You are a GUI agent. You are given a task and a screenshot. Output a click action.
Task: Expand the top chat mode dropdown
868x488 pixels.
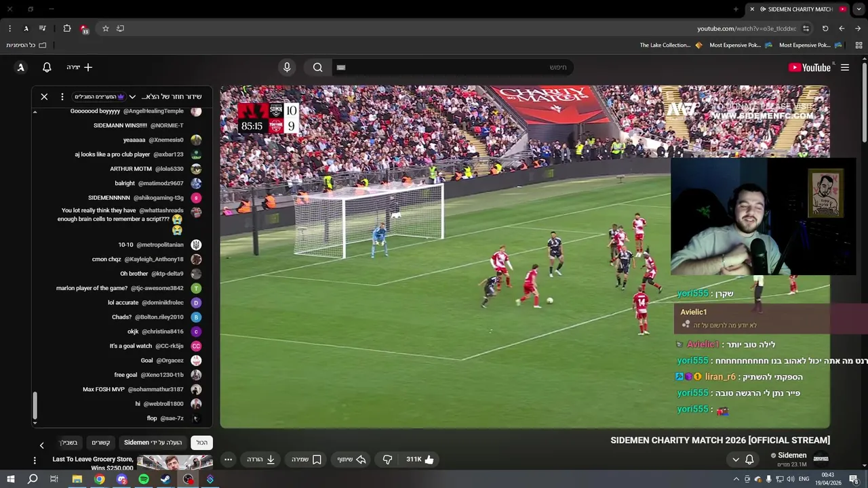105,97
